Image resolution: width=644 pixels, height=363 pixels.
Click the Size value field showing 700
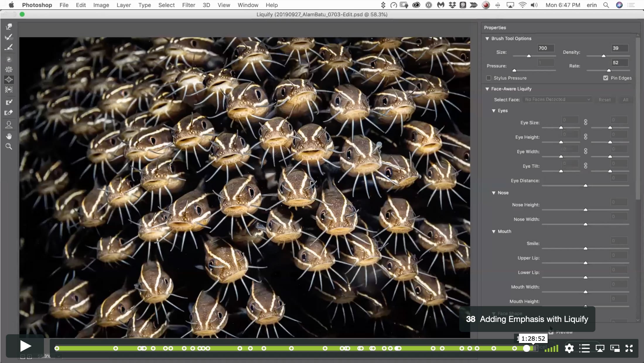pyautogui.click(x=546, y=48)
